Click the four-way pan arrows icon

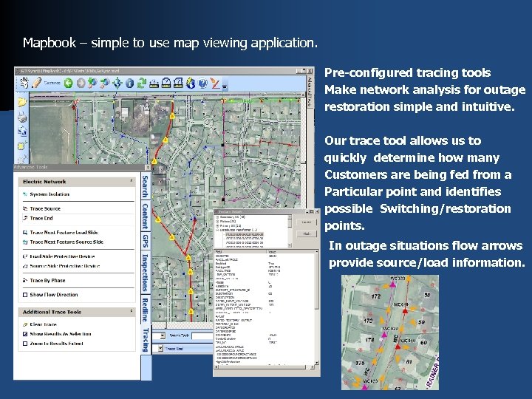117,83
